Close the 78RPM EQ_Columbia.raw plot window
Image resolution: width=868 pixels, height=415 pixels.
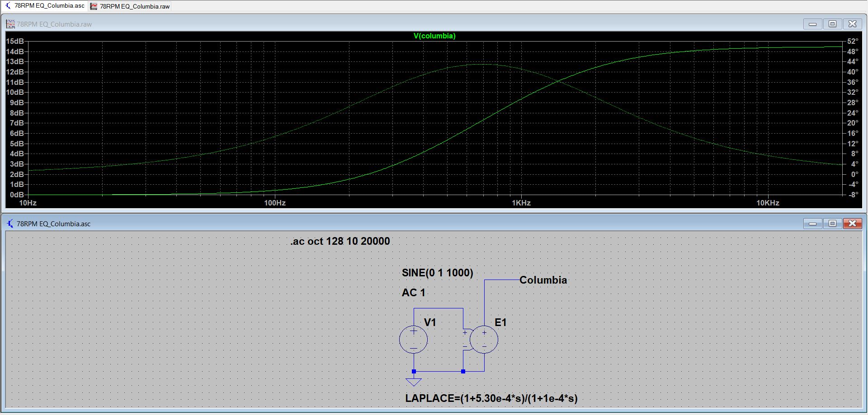pos(852,24)
